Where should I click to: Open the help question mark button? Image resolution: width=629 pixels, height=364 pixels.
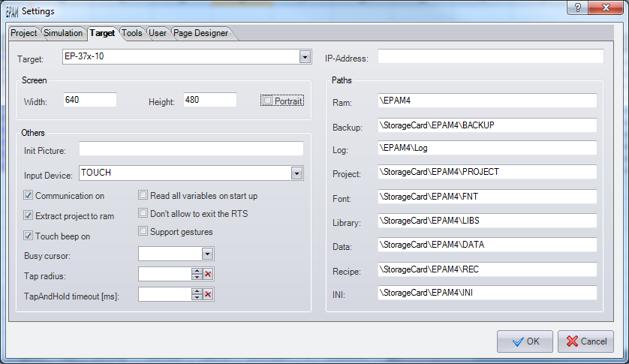(x=578, y=8)
